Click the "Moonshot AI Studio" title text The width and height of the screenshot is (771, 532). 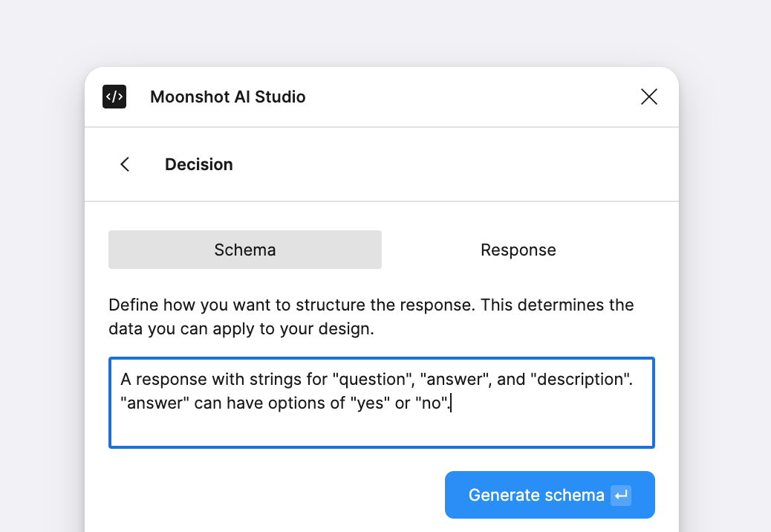(x=227, y=97)
